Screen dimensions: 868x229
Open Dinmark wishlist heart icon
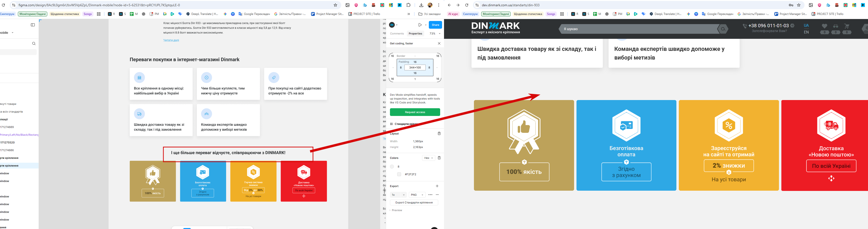(824, 26)
